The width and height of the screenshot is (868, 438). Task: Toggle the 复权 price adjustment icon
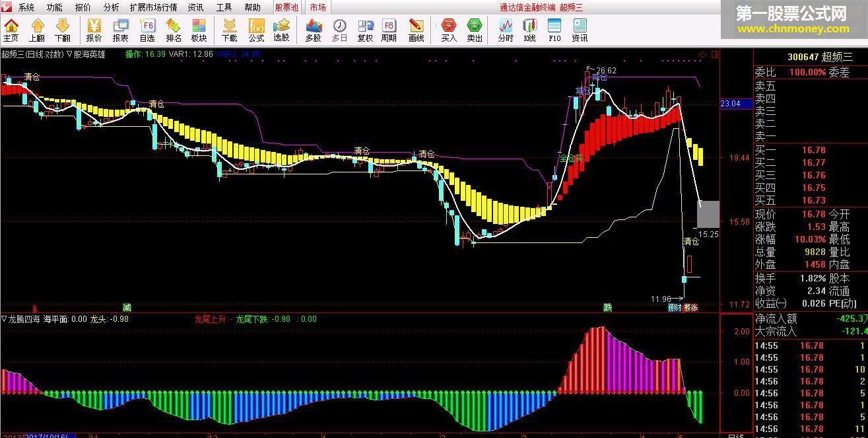365,30
